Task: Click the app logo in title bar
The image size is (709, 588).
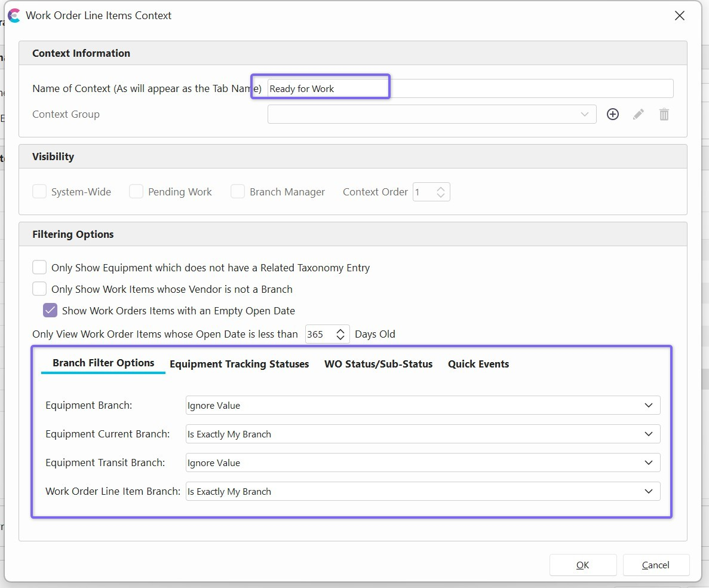Action: pos(14,16)
